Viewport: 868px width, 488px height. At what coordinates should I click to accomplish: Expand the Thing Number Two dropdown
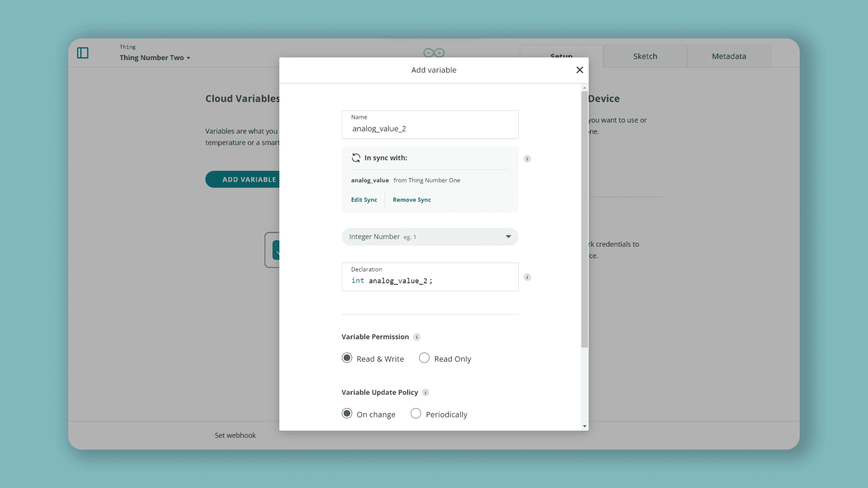point(155,58)
